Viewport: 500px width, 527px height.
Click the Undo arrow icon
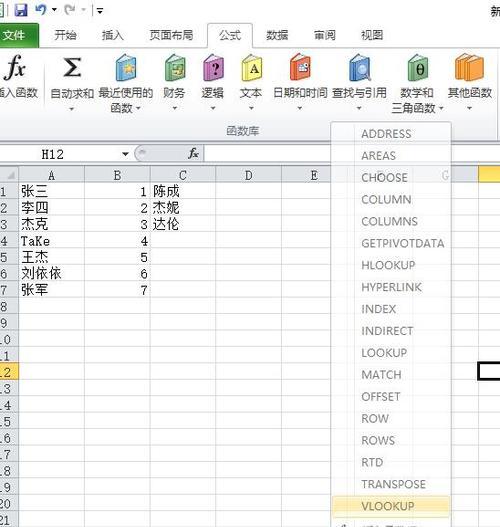41,10
